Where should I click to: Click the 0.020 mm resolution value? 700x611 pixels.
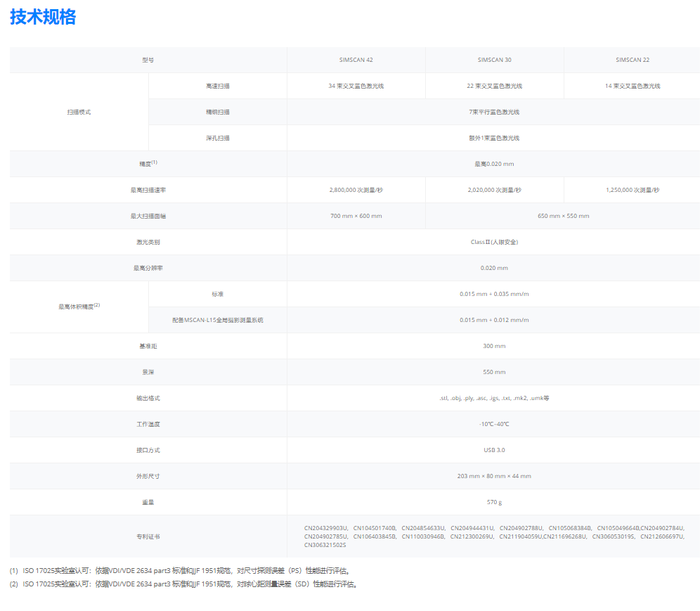click(494, 268)
